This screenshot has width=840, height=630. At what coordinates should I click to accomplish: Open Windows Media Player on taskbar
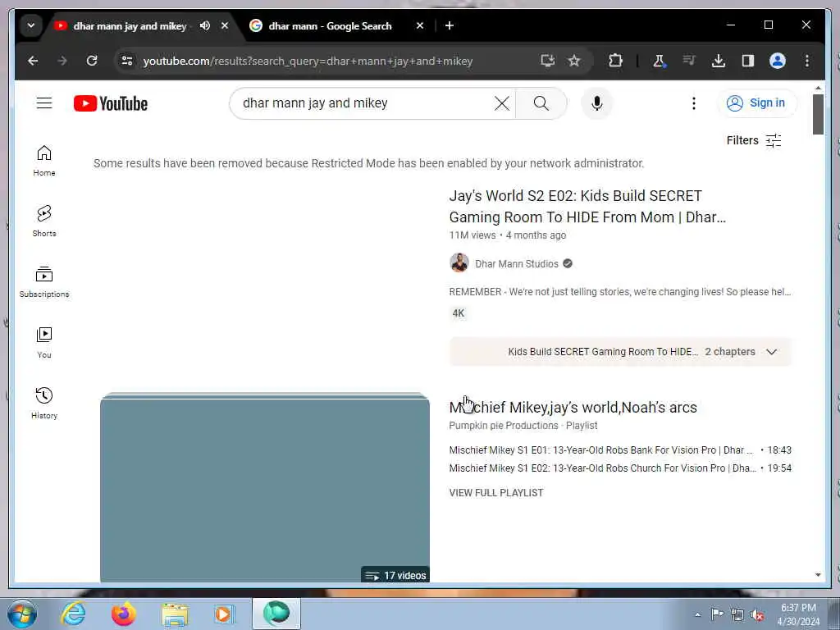[224, 614]
